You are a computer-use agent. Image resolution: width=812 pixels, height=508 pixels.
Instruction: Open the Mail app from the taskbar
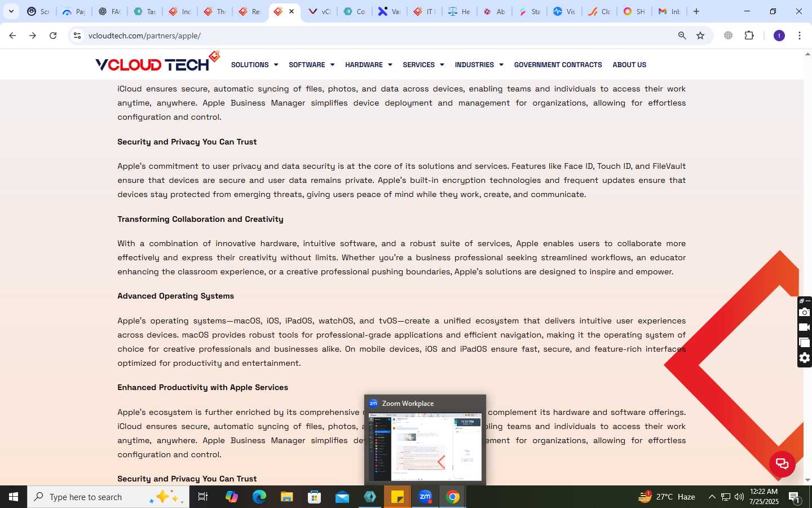click(342, 497)
